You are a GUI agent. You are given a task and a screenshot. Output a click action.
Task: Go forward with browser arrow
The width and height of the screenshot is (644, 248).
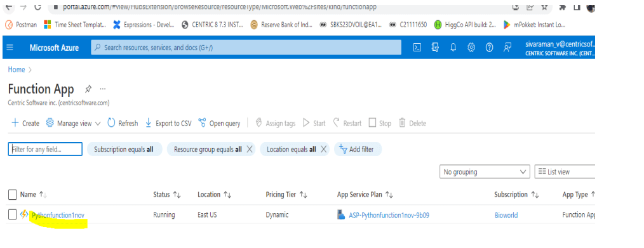pos(23,7)
